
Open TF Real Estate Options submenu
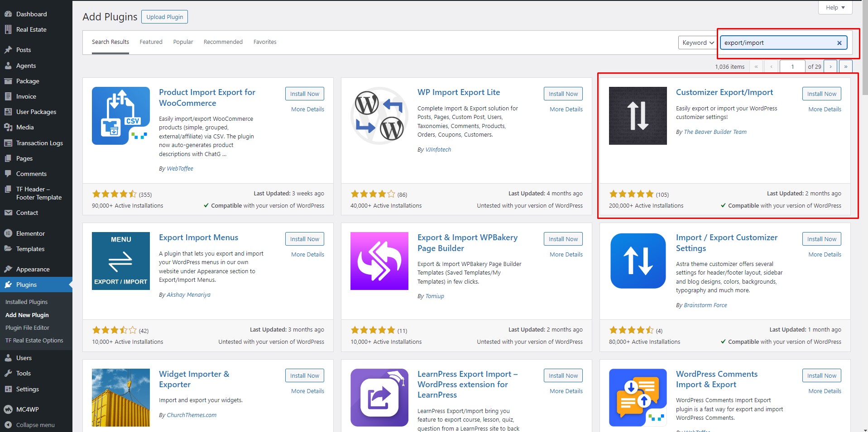[34, 340]
